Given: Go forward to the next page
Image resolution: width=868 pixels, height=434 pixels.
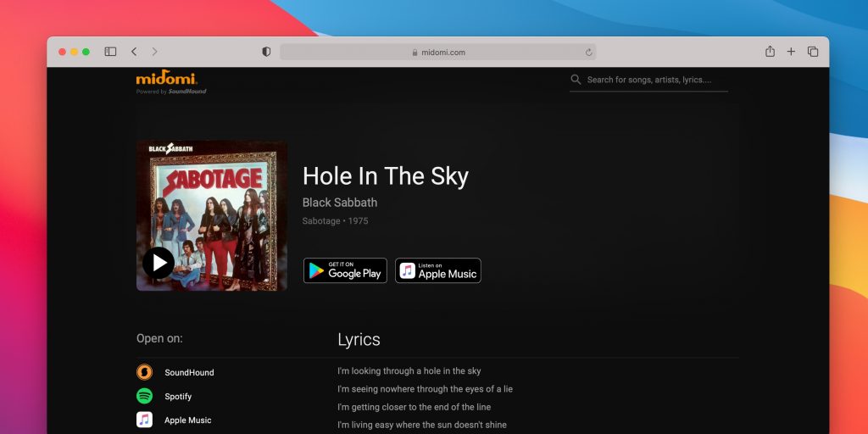Looking at the screenshot, I should [154, 52].
